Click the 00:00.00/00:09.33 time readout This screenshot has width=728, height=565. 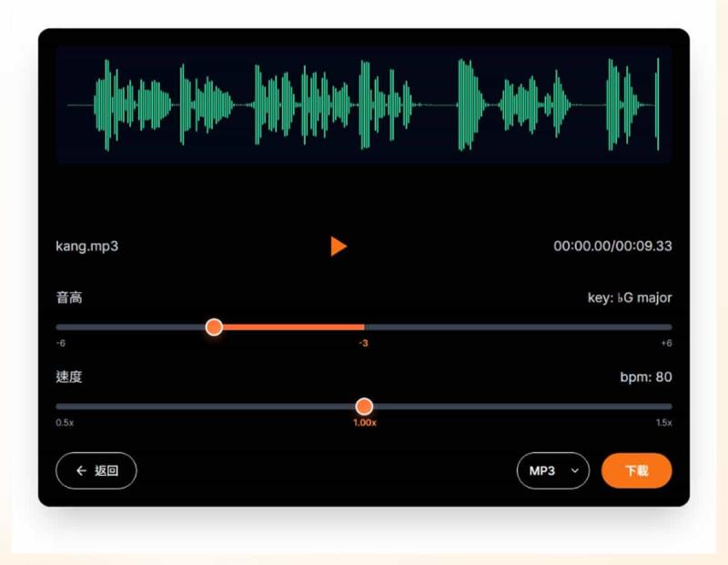(612, 246)
